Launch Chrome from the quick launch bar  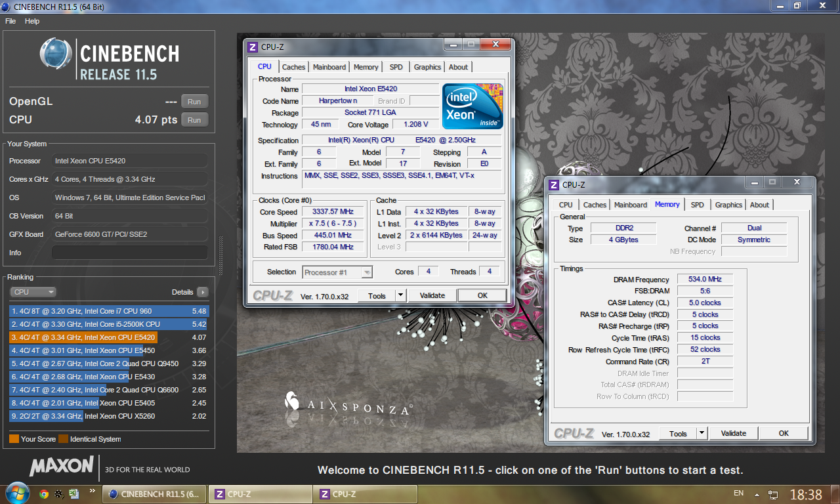coord(44,494)
